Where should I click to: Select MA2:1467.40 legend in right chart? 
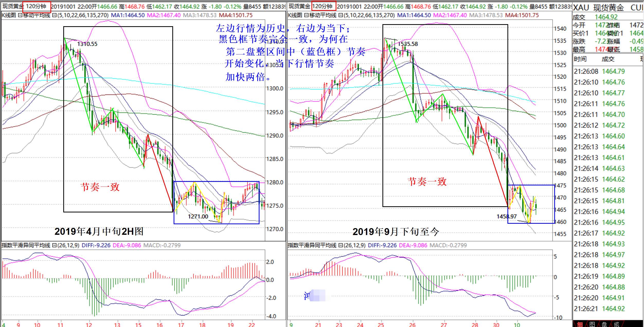click(x=450, y=15)
